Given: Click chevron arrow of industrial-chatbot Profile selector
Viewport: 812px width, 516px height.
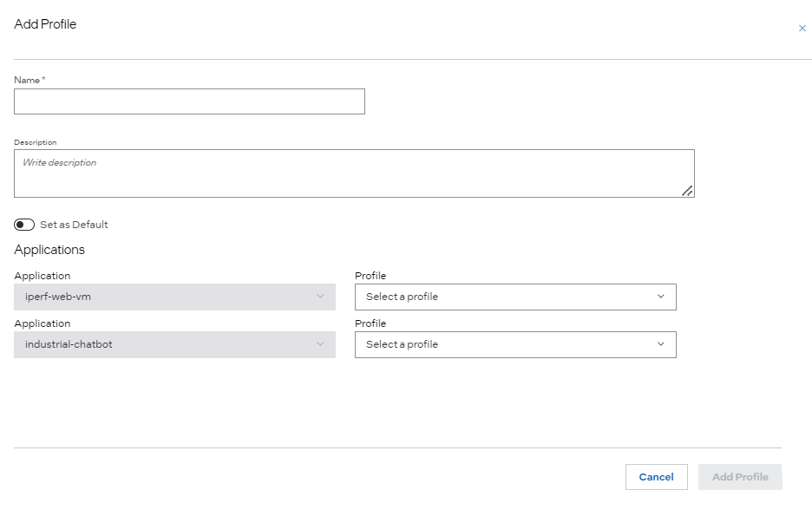Looking at the screenshot, I should coord(660,344).
